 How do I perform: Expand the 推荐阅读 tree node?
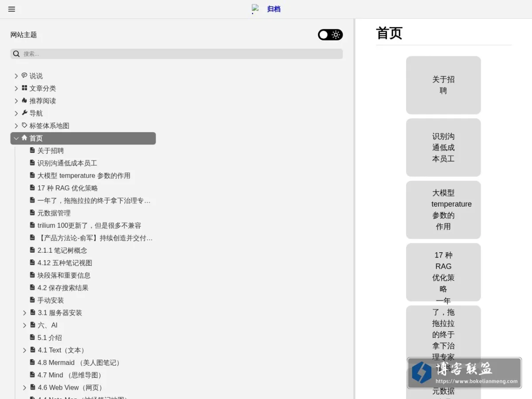(16, 101)
